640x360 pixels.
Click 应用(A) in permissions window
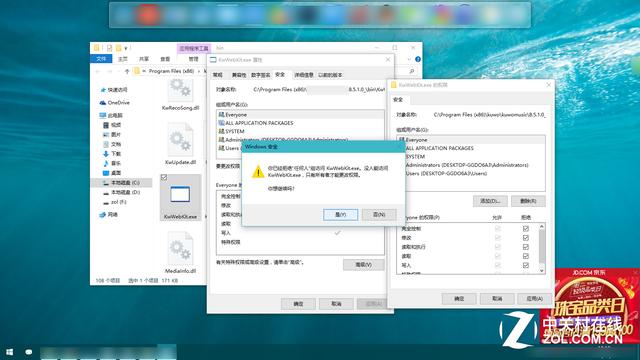[x=535, y=299]
